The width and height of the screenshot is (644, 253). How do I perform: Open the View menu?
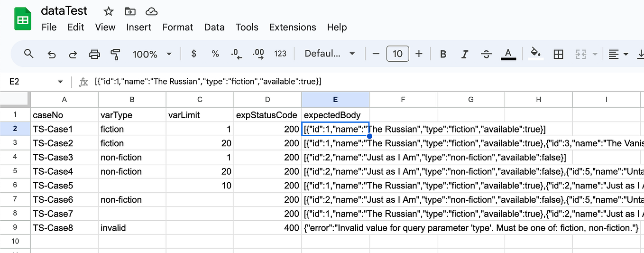click(x=105, y=27)
